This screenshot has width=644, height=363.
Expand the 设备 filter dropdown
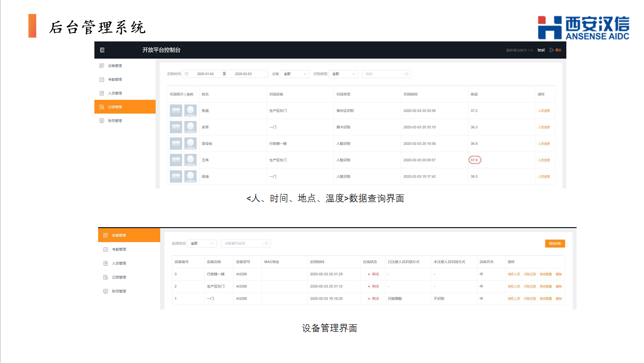pyautogui.click(x=295, y=74)
